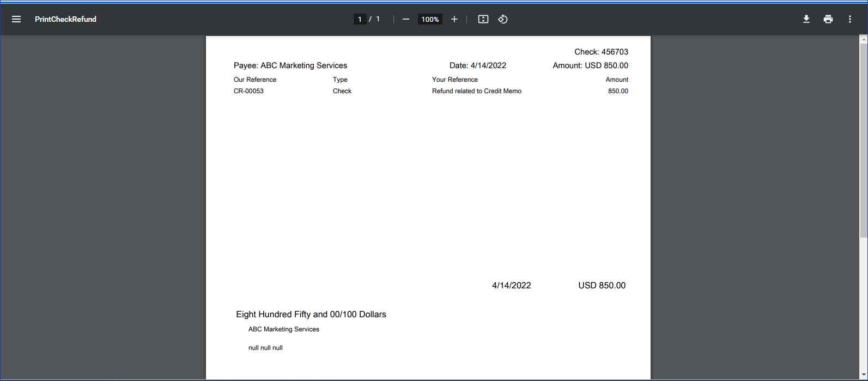868x381 pixels.
Task: Click the 'null null null' address line
Action: [x=265, y=348]
